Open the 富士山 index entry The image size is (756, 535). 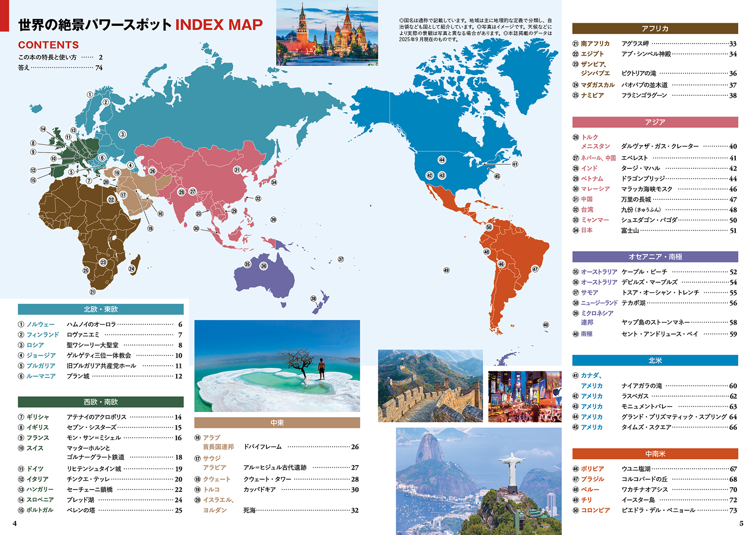pos(630,230)
